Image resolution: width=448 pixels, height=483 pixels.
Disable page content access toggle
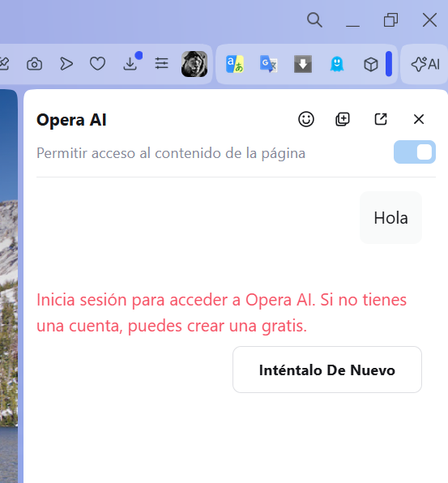coord(415,152)
